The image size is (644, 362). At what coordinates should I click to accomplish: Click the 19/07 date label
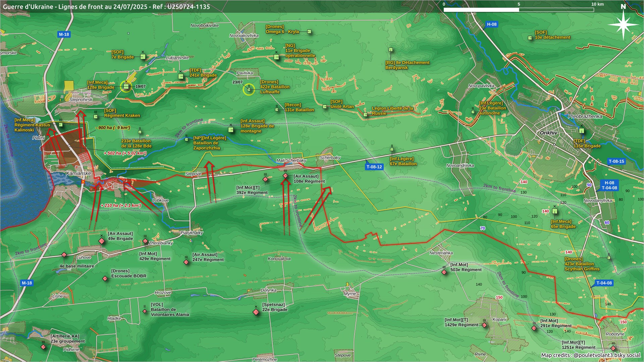(141, 86)
